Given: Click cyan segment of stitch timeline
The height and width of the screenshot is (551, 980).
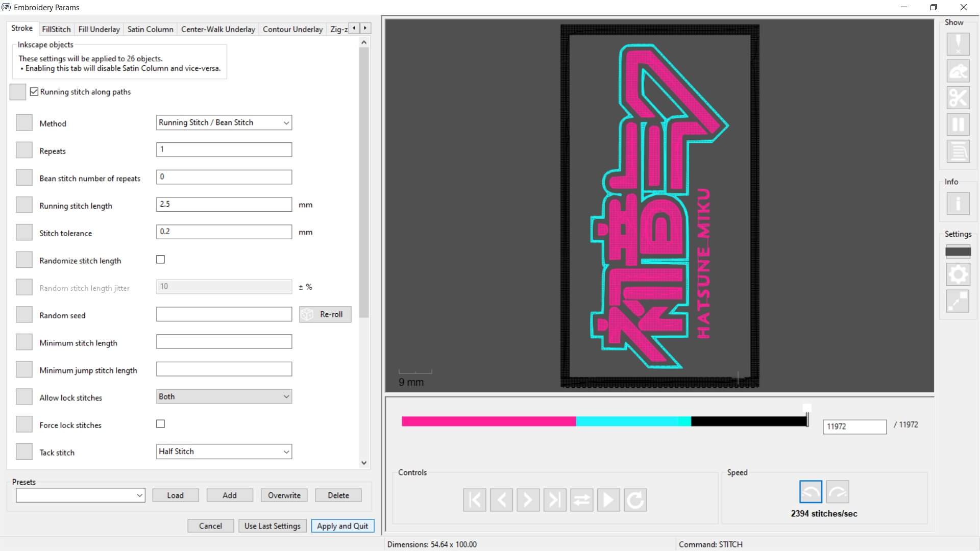Looking at the screenshot, I should point(633,421).
